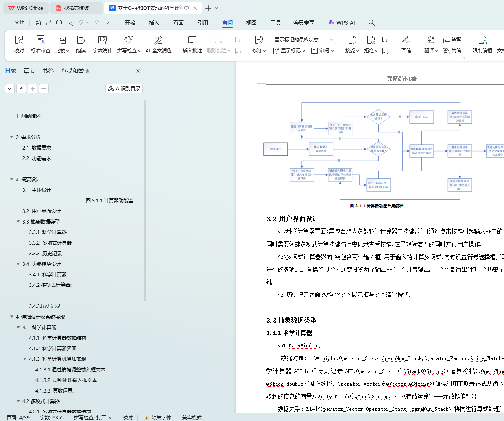Click 缺失字体 in status bar

point(158,417)
